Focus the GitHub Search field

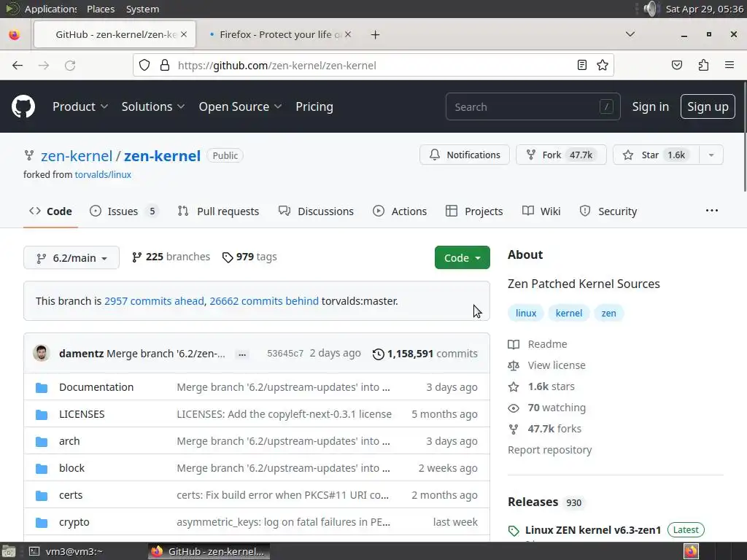533,106
